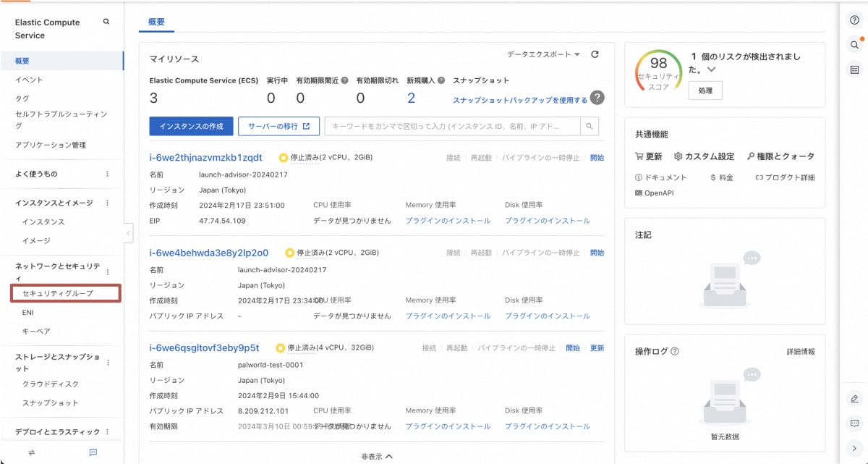
Task: Open the snapshot backup help question mark
Action: click(597, 98)
